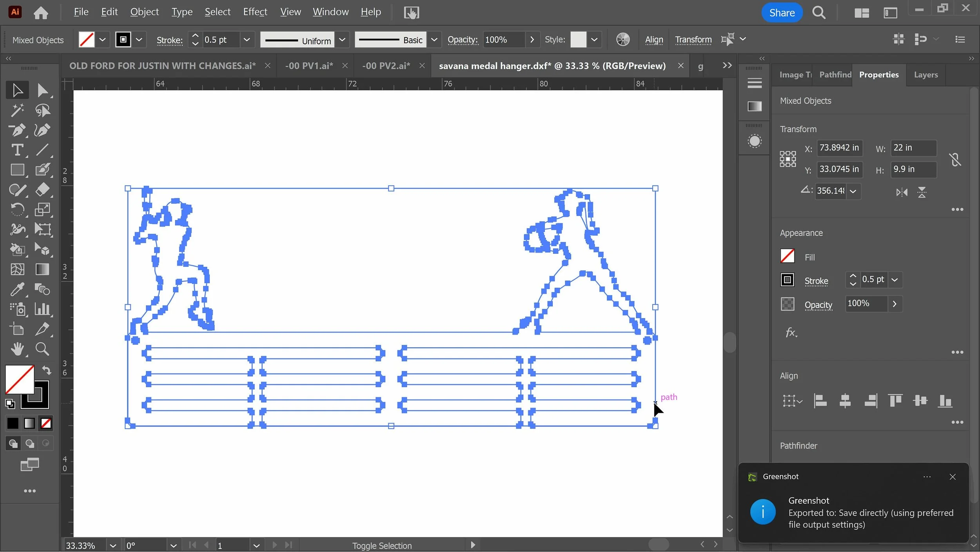Activate the Eyedropper tool
This screenshot has height=552, width=980.
tap(17, 290)
